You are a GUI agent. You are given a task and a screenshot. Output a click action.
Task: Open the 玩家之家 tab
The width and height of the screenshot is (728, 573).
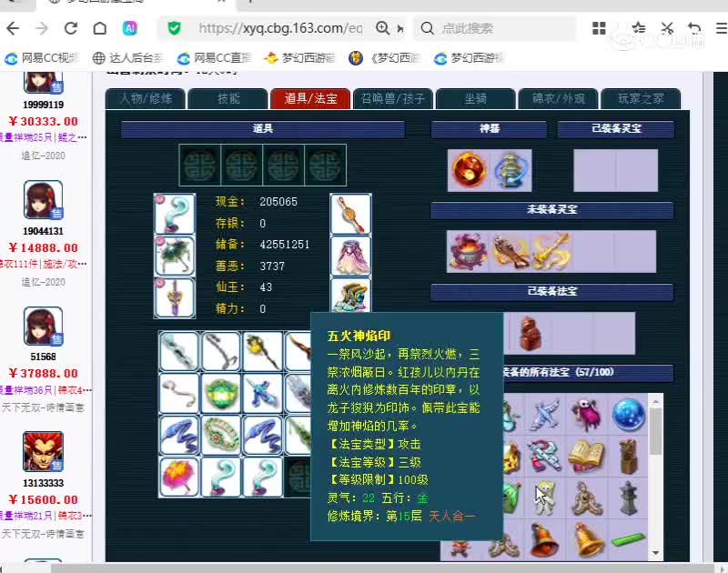(x=641, y=99)
